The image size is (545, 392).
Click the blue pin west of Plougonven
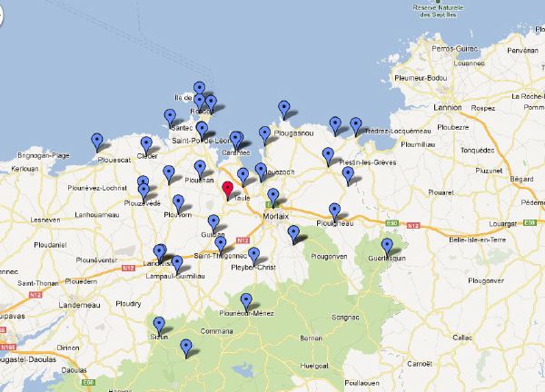(x=293, y=234)
